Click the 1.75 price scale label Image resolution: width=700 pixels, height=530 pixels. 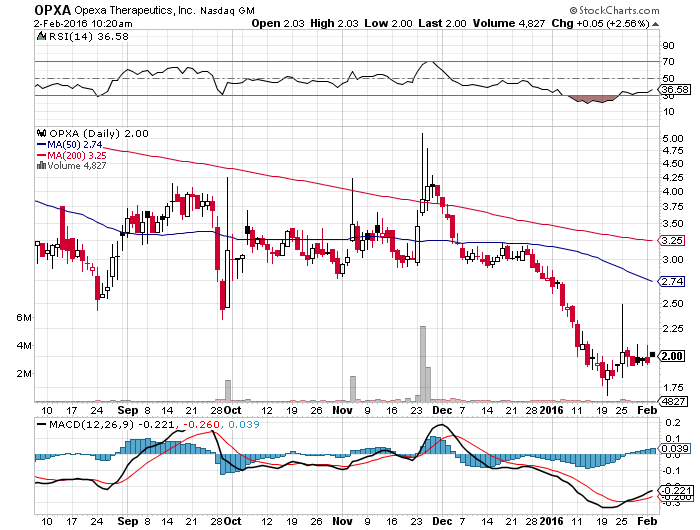click(673, 388)
